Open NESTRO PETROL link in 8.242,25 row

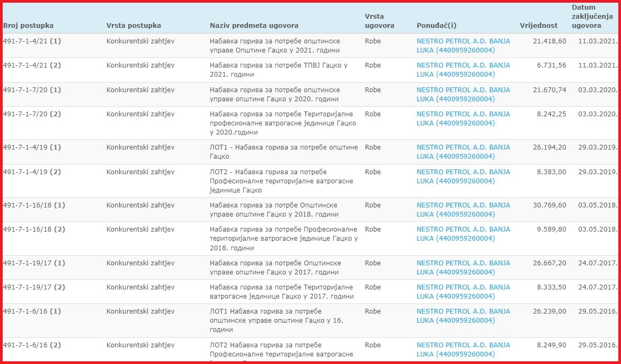pyautogui.click(x=463, y=118)
